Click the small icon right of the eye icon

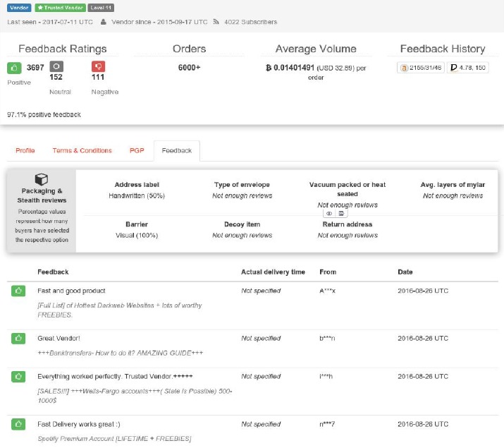tap(341, 213)
